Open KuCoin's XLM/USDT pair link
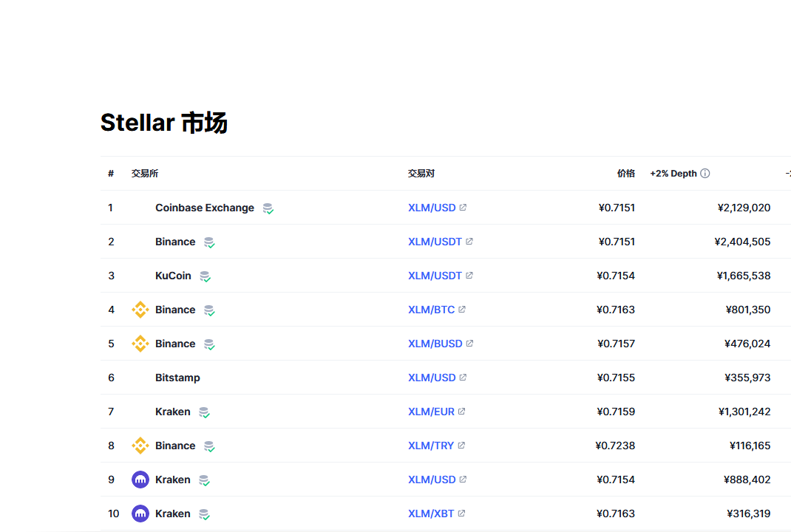 click(435, 276)
